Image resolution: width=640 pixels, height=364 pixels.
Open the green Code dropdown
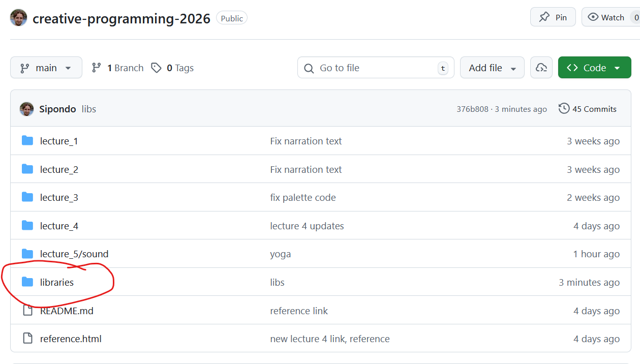594,68
